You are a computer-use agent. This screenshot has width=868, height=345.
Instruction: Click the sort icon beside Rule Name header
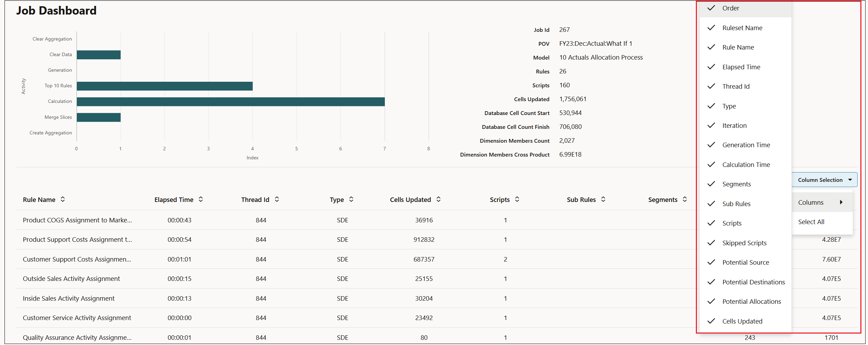coord(63,199)
